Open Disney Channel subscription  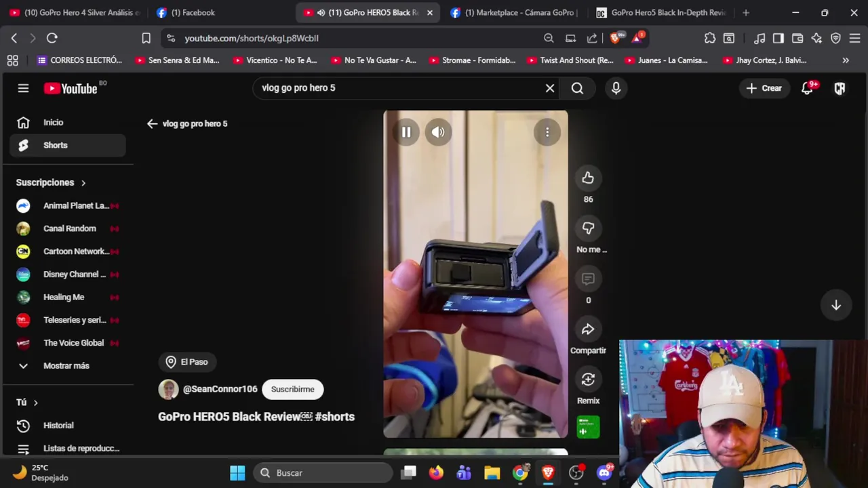pos(68,274)
